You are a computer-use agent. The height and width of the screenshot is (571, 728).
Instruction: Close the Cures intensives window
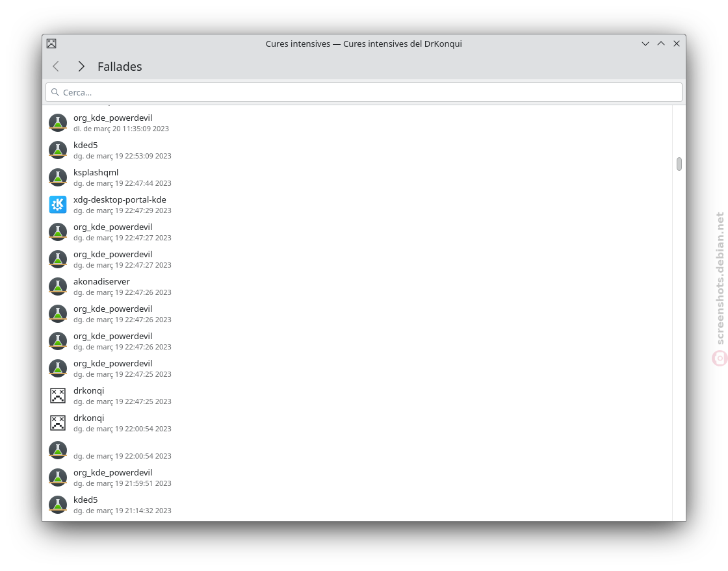pos(677,44)
